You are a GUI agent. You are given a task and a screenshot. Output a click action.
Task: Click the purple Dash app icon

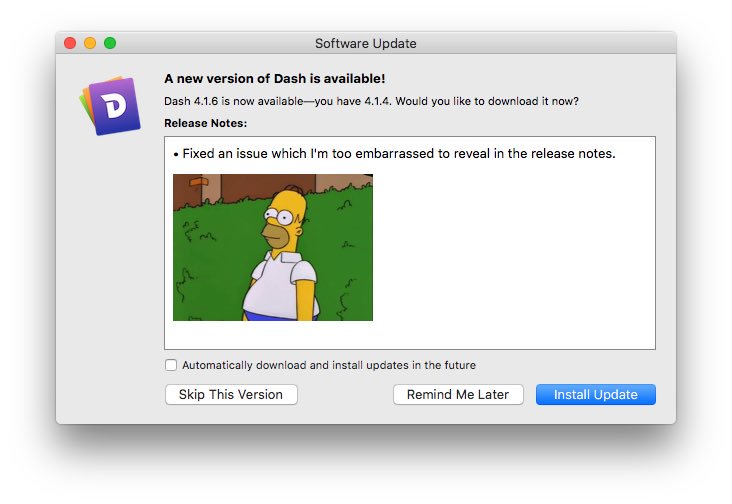111,106
